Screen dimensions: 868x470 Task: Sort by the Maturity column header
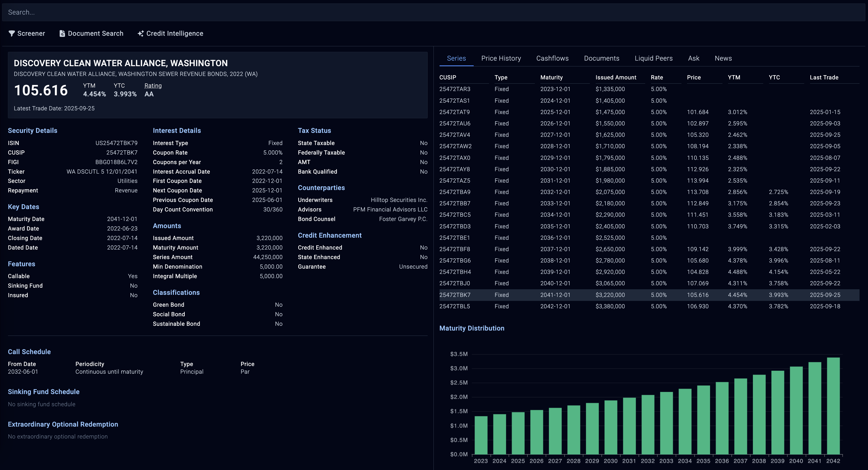click(551, 78)
